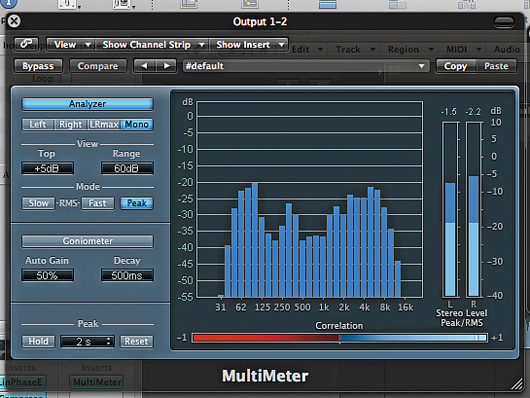Viewport: 530px width, 398px height.
Task: Open the Peak hold time 2 s stepper
Action: pyautogui.click(x=88, y=342)
